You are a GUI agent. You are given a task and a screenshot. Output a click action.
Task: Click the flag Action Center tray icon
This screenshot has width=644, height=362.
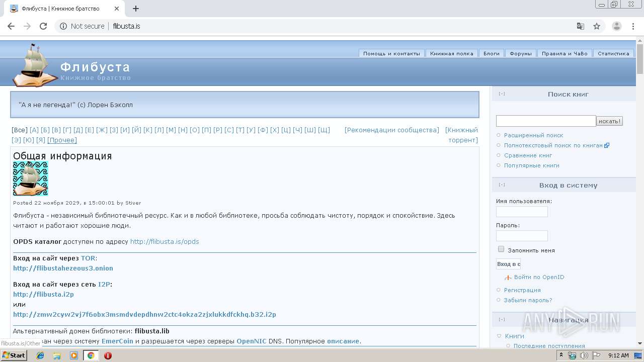(x=596, y=355)
